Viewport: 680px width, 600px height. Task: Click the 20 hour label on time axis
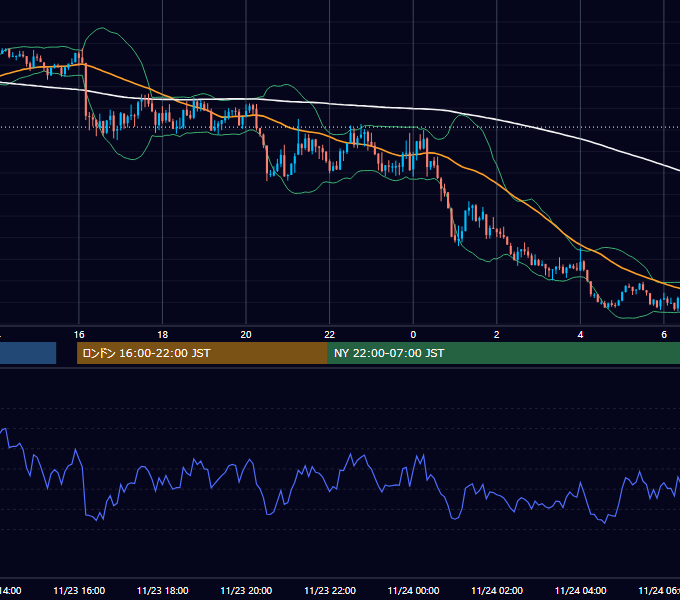[x=246, y=335]
